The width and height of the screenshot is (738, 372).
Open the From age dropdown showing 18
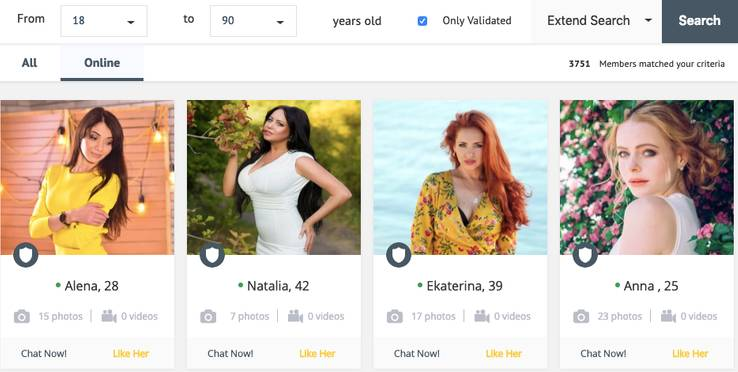[x=104, y=21]
